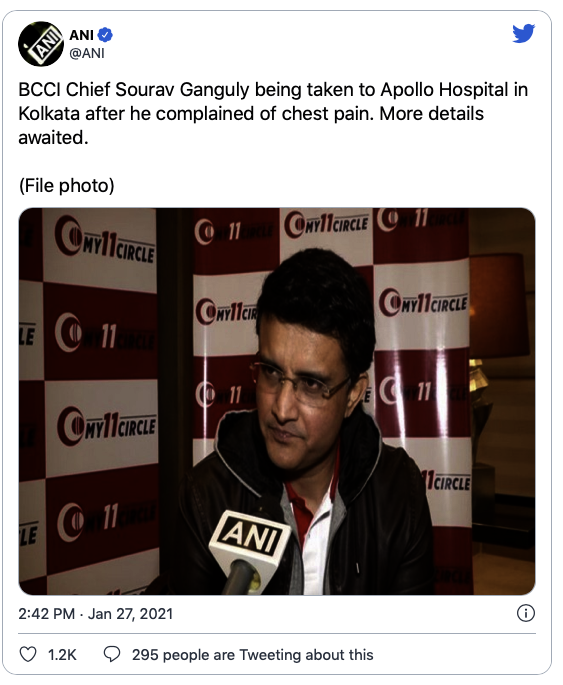The width and height of the screenshot is (563, 685).
Task: Click the ANI microphone in the photo
Action: click(x=248, y=551)
